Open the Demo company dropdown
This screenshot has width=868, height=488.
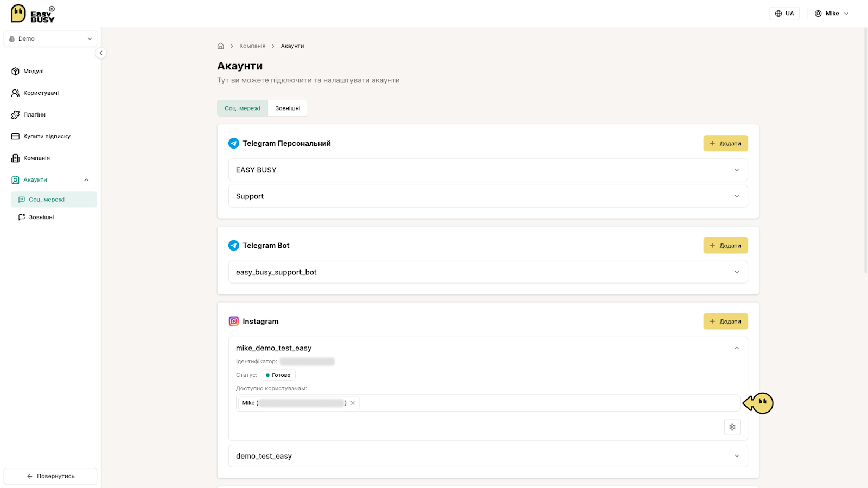coord(50,39)
